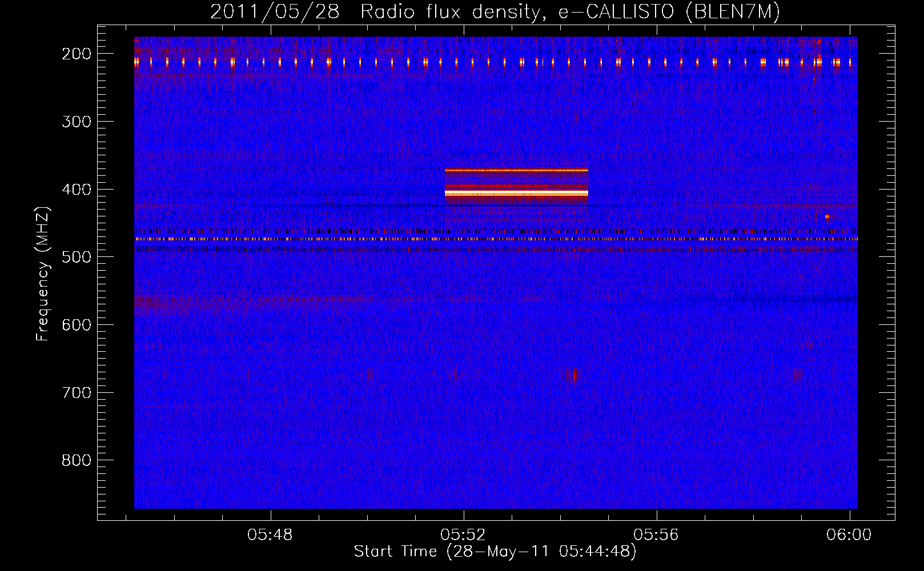Click the 700 frequency tick label
924x571 pixels.
tap(77, 393)
